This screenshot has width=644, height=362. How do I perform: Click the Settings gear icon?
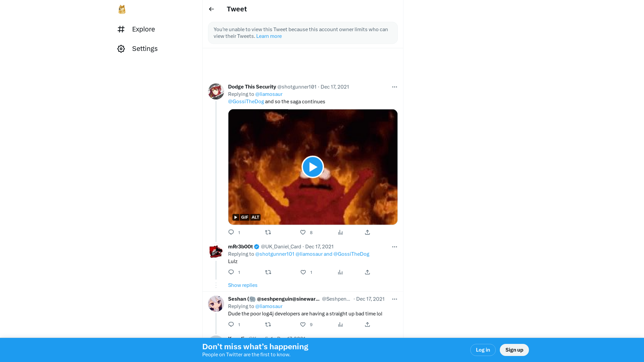pos(121,49)
